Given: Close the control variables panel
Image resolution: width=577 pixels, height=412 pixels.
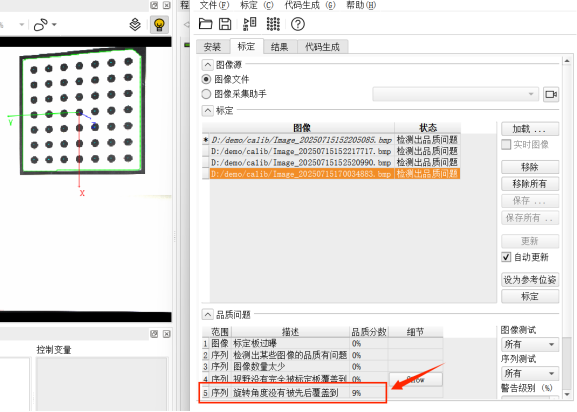Looking at the screenshot, I should click(167, 334).
